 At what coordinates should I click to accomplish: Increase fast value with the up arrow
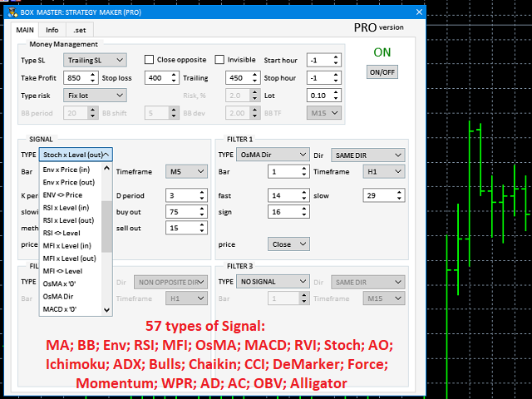[304, 192]
